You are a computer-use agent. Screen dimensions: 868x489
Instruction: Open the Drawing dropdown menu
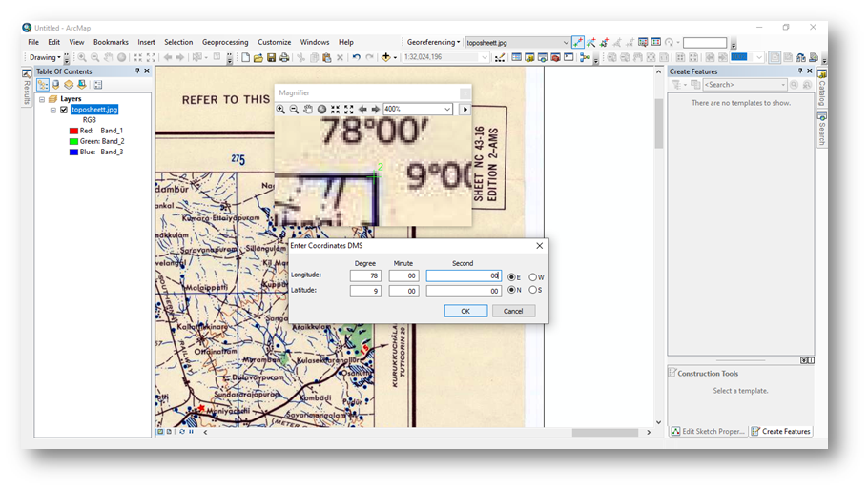(x=45, y=57)
